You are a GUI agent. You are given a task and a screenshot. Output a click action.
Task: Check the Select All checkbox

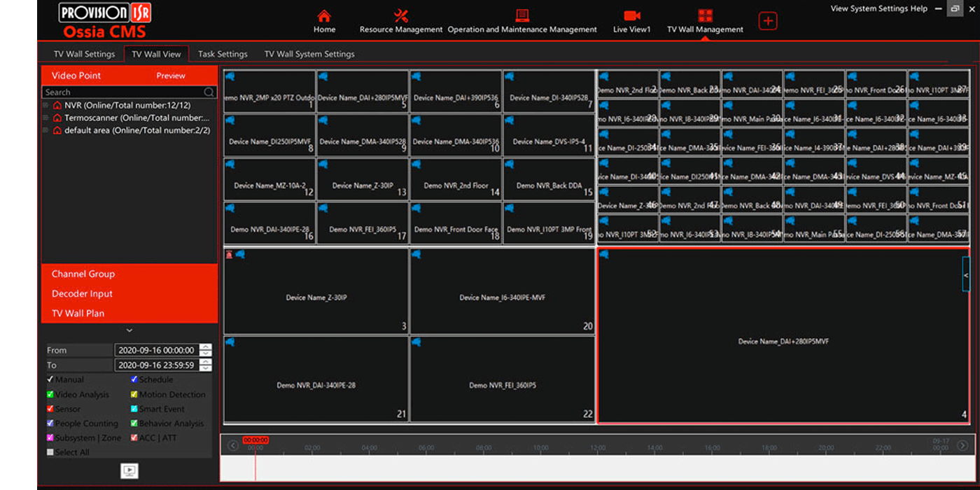(x=50, y=452)
